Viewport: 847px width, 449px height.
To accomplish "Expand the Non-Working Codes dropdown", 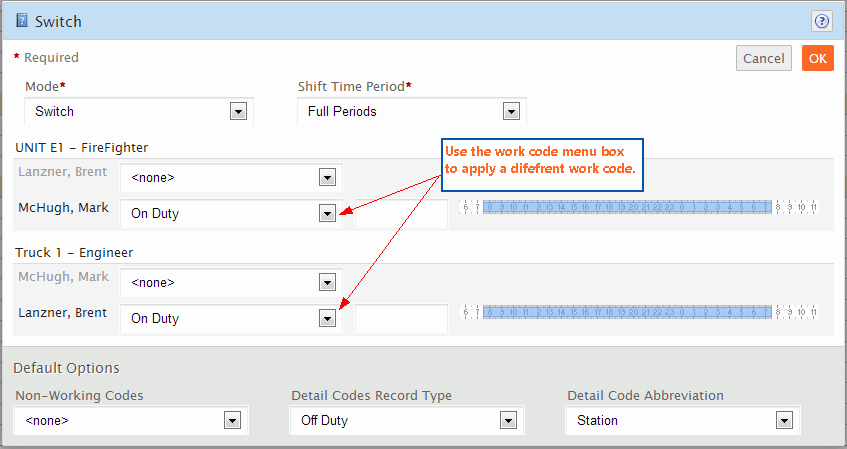I will click(x=232, y=421).
